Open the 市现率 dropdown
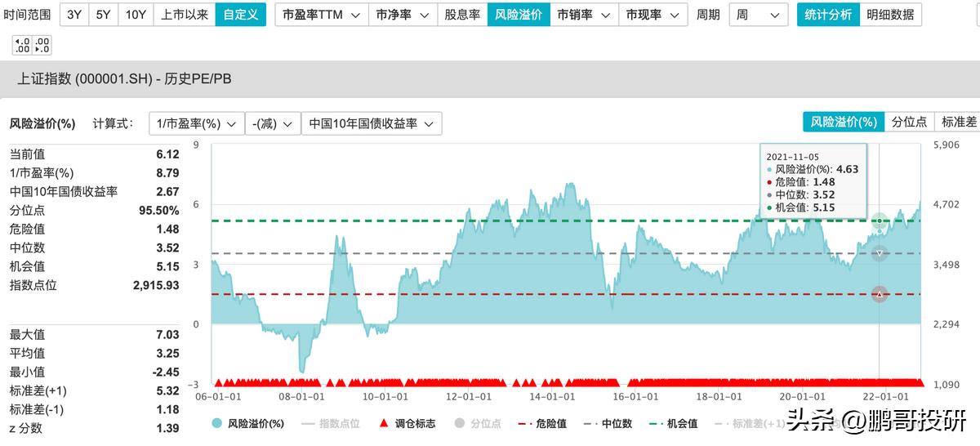 (652, 15)
